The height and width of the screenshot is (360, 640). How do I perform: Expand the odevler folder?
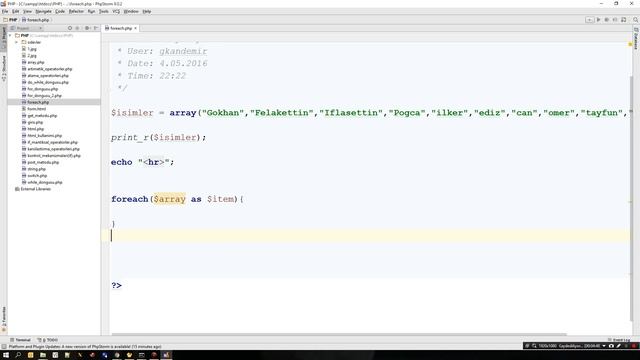[x=17, y=42]
